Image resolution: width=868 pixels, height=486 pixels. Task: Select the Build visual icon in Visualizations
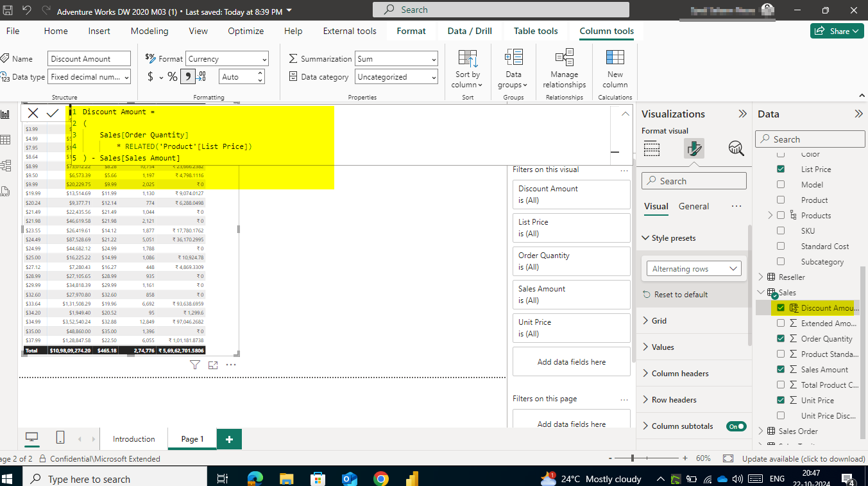[x=652, y=148]
